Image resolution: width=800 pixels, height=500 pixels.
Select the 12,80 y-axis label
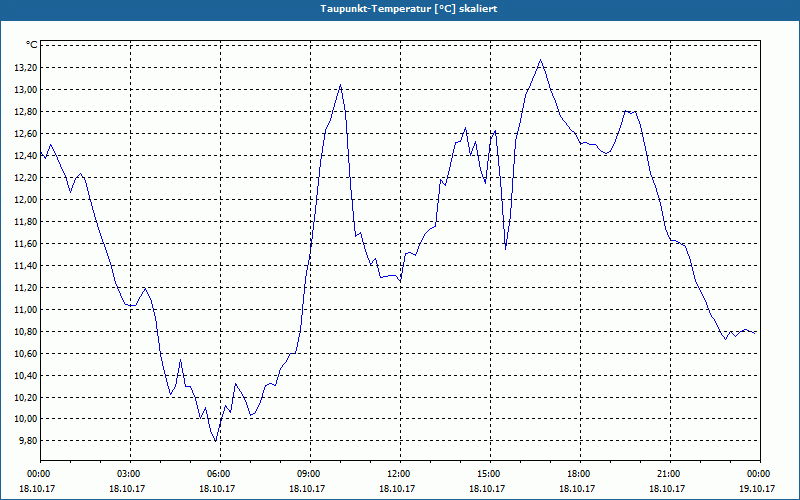tap(28, 112)
